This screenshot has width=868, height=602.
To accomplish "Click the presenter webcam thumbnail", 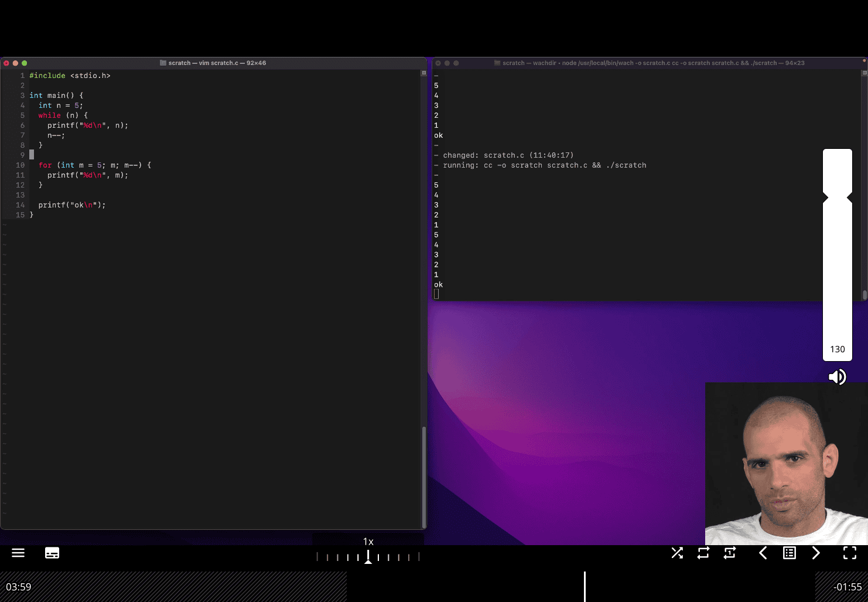I will pos(786,463).
